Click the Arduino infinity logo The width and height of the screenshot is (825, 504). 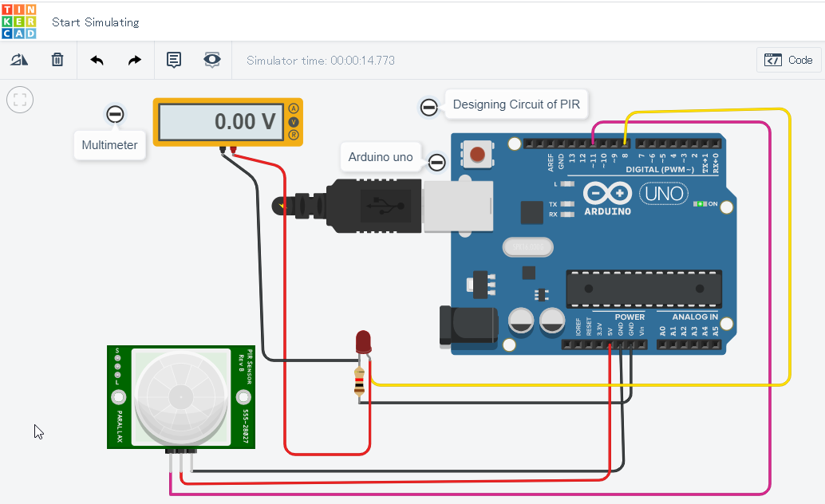click(607, 193)
